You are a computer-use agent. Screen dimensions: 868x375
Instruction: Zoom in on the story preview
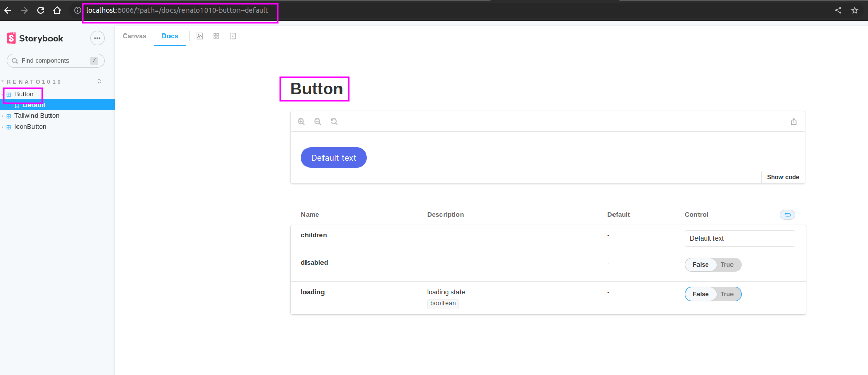coord(301,122)
